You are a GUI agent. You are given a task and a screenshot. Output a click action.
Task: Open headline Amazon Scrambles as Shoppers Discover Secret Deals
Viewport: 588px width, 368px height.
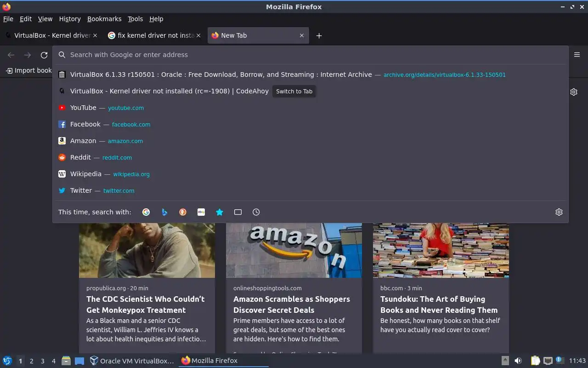click(292, 305)
